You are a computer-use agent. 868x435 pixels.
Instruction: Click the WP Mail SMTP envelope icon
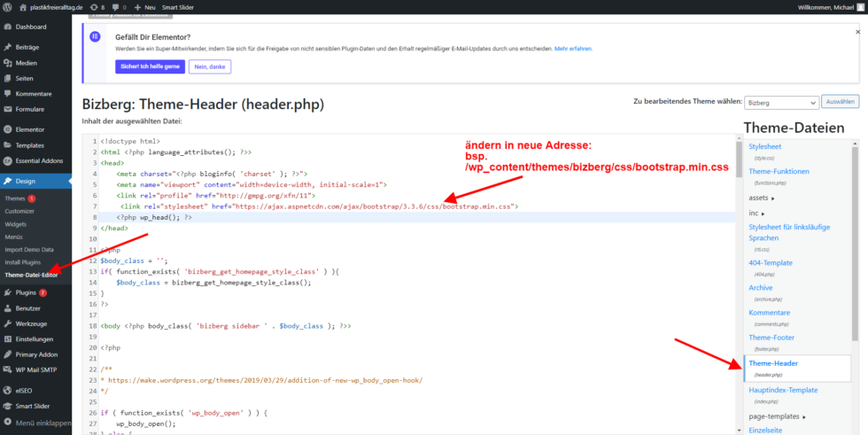(x=8, y=369)
